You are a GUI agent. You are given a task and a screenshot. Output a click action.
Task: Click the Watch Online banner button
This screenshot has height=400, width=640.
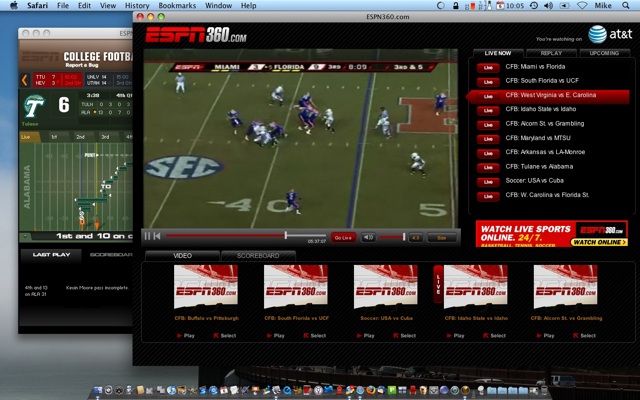coord(599,242)
